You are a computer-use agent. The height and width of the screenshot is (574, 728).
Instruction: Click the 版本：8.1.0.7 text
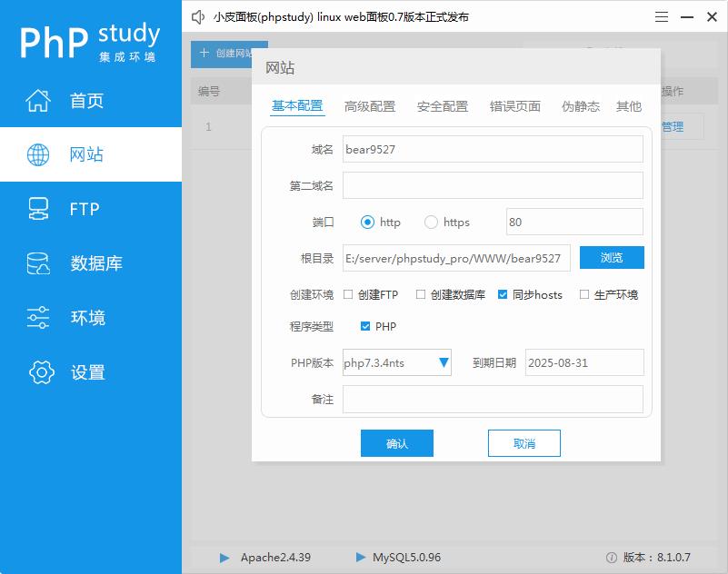(656, 558)
